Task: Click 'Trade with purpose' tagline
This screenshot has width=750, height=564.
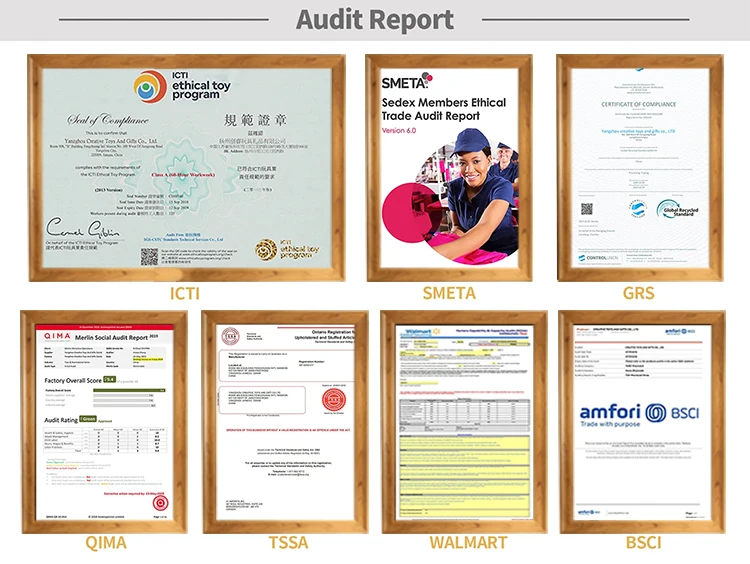Action: point(610,424)
